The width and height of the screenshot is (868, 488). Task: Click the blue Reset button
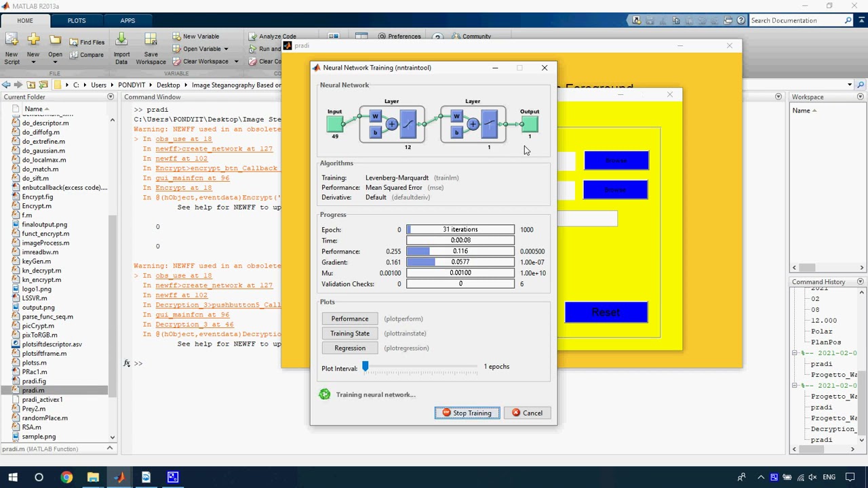(x=606, y=312)
